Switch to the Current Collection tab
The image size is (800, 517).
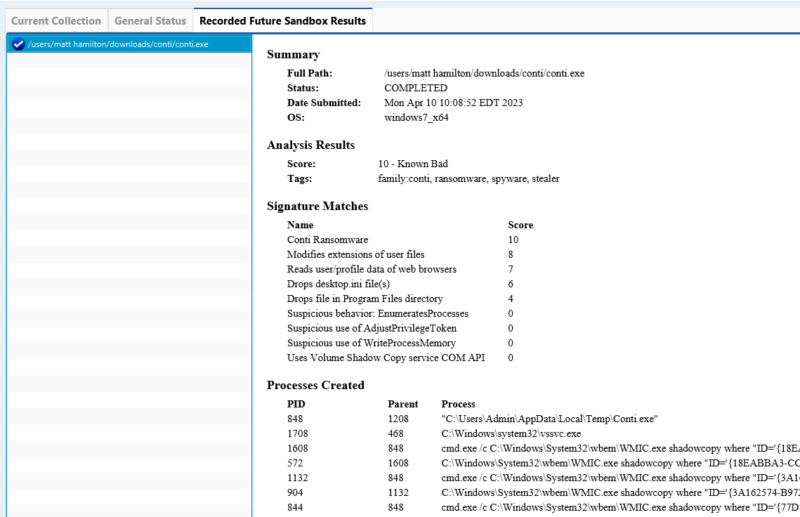[x=56, y=21]
